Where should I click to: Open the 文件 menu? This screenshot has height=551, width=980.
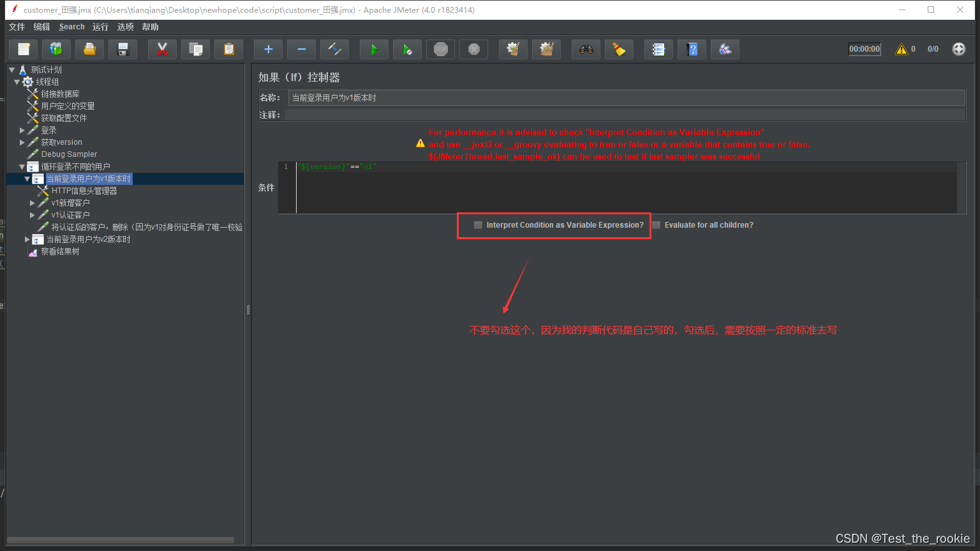17,27
